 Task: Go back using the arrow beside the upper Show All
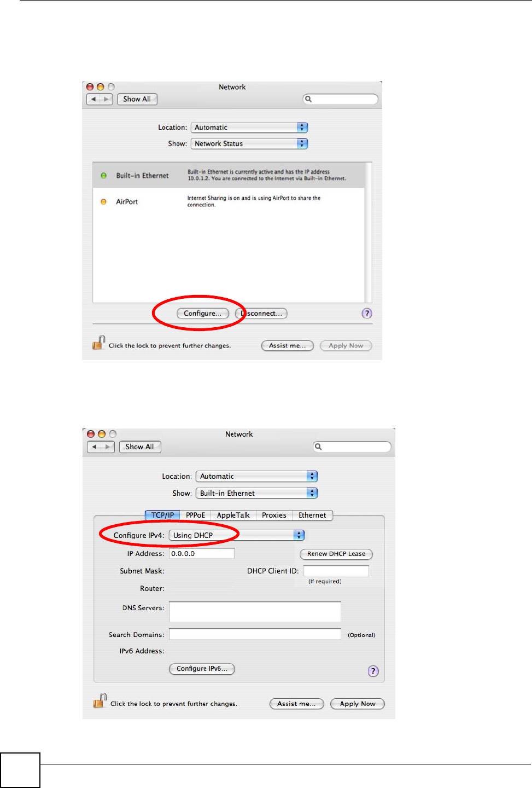tap(93, 99)
